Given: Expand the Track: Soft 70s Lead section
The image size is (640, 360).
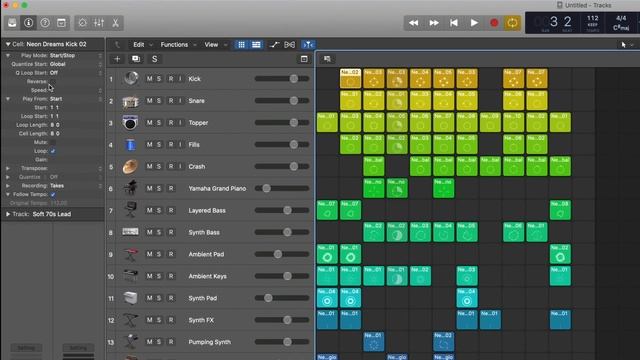Looking at the screenshot, I should click(x=8, y=214).
